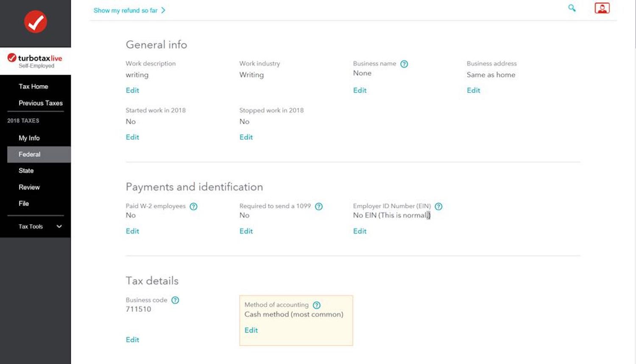
Task: Open help for Employer ID Number (EIN)
Action: click(x=439, y=206)
